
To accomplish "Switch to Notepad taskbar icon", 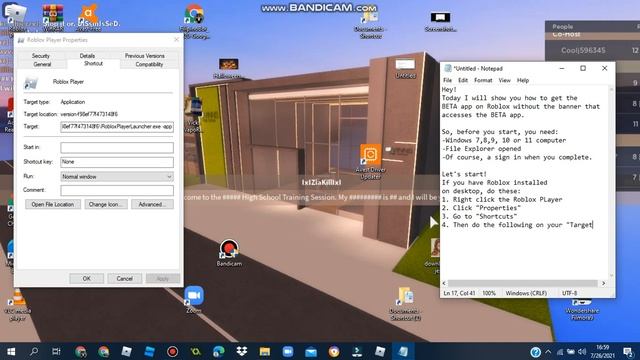I will tap(403, 351).
